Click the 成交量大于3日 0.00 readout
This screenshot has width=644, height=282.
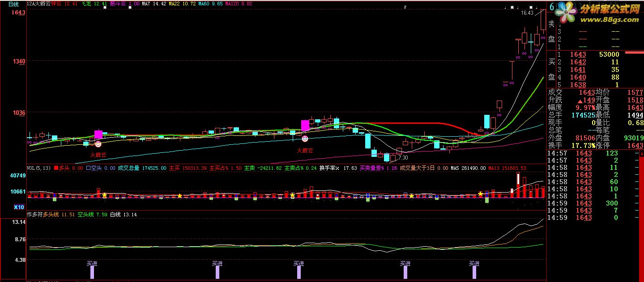[x=424, y=168]
